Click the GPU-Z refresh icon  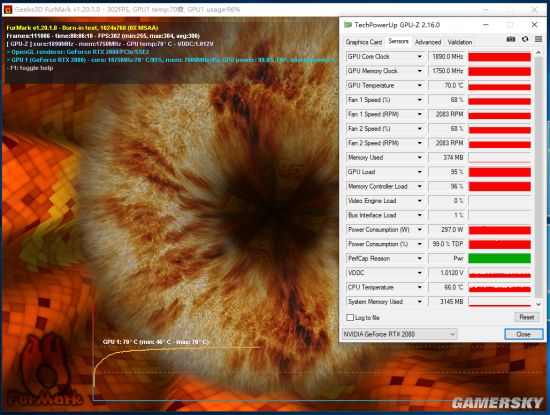pos(525,39)
